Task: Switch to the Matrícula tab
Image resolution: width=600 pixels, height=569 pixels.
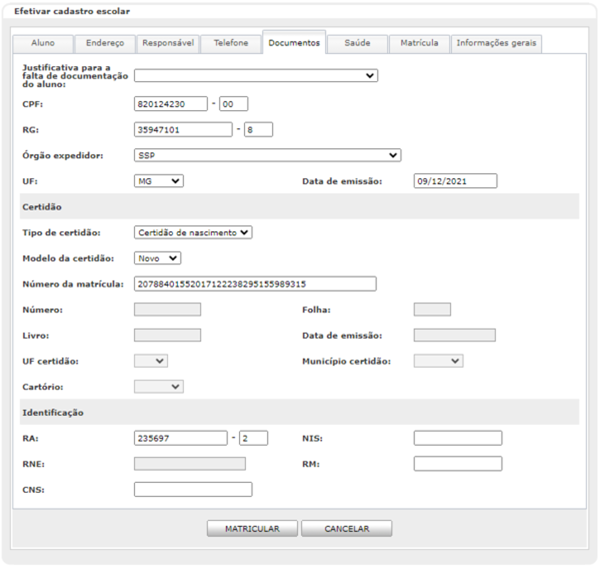Action: 419,44
